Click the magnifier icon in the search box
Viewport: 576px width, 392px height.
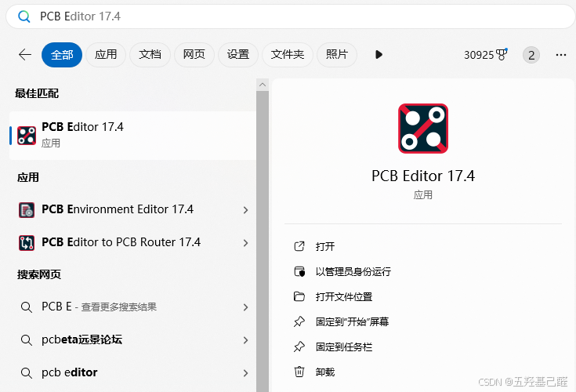pos(24,16)
